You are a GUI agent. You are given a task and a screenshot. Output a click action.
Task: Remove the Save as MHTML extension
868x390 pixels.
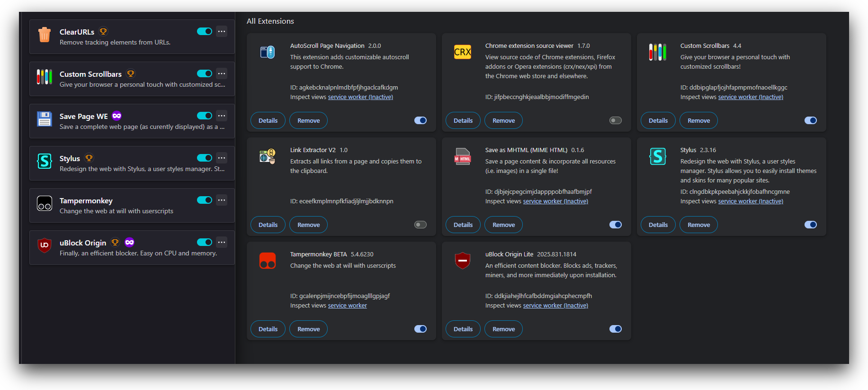(x=503, y=225)
